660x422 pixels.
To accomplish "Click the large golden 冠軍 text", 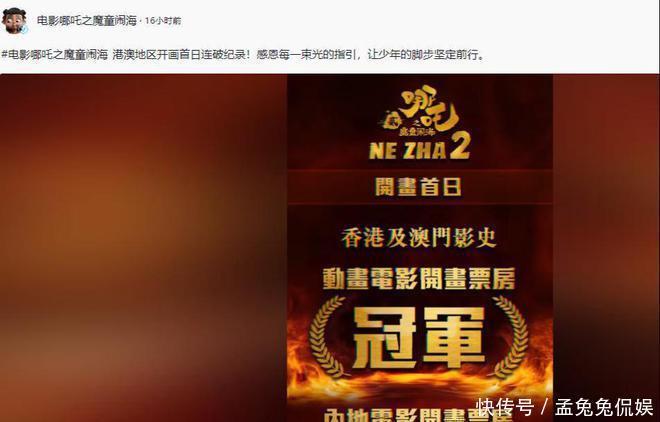I will click(419, 337).
